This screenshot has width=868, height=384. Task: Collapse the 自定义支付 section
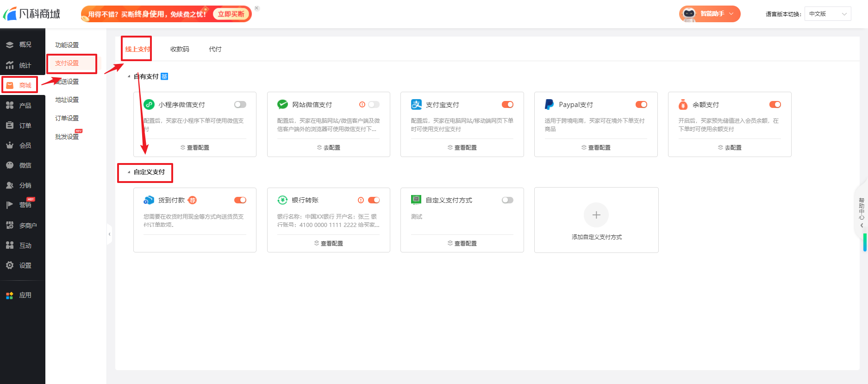(x=129, y=172)
